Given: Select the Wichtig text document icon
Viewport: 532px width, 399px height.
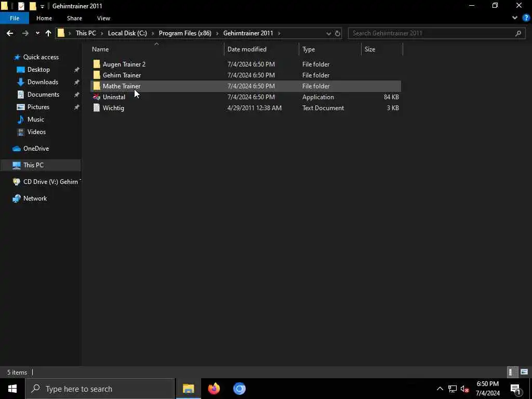Looking at the screenshot, I should pyautogui.click(x=96, y=108).
